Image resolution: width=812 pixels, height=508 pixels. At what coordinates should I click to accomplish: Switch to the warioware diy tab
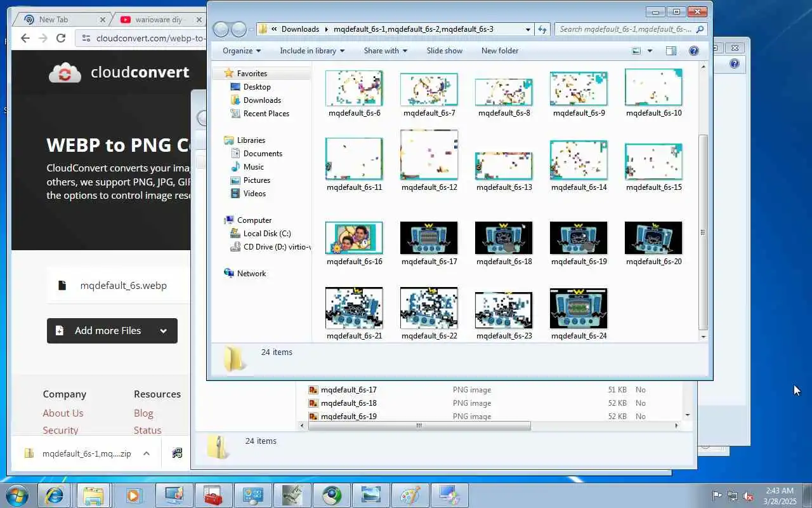[x=157, y=20]
